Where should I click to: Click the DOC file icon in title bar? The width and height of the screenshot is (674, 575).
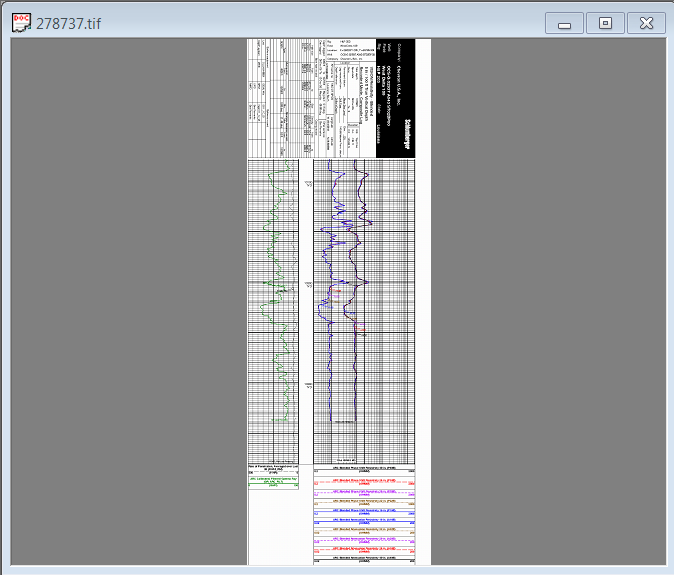[21, 23]
